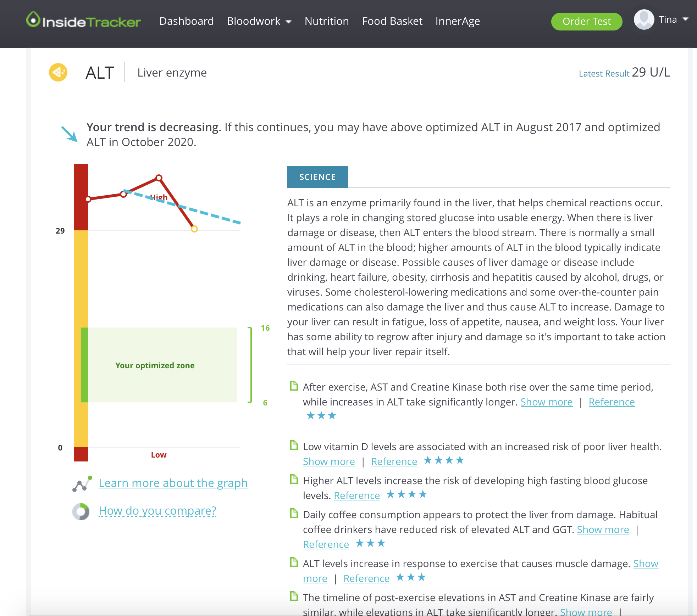Click the '29' axis value label
697x616 pixels.
point(60,231)
